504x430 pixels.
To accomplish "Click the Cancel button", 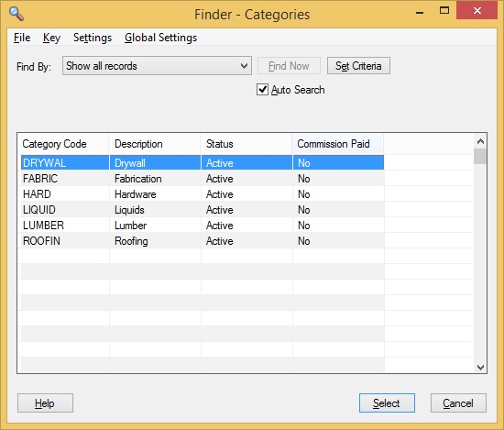I will coord(458,403).
